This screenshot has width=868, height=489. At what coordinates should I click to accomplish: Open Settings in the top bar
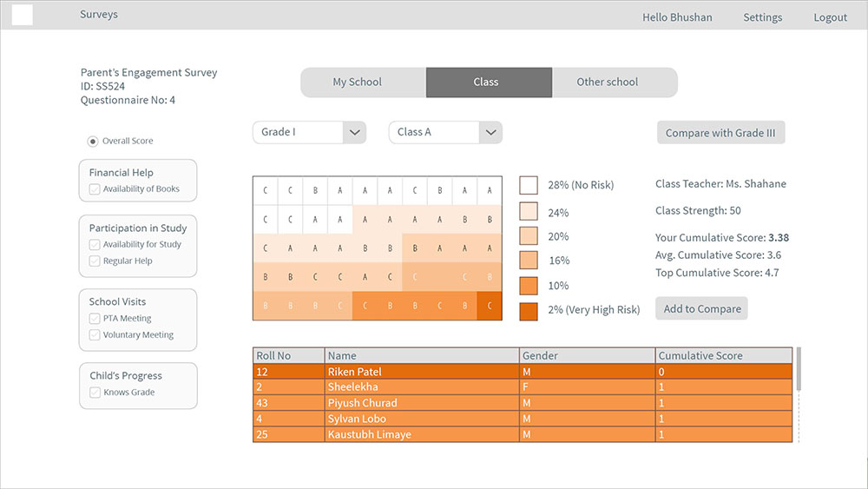click(762, 17)
